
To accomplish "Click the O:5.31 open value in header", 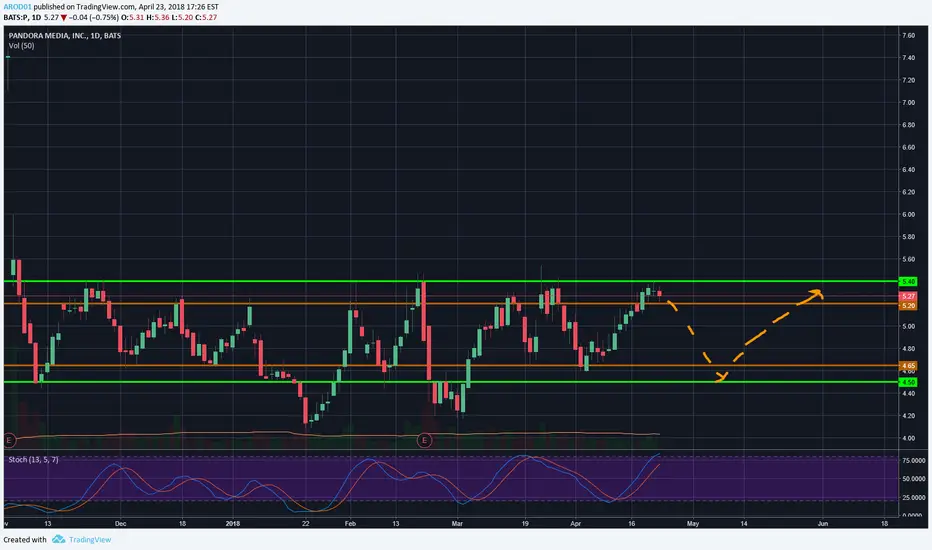I will (133, 17).
